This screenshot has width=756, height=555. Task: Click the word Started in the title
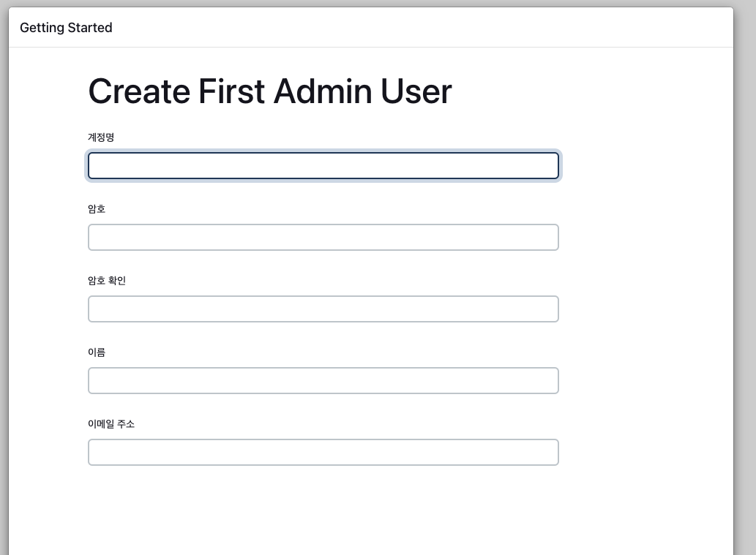(89, 28)
